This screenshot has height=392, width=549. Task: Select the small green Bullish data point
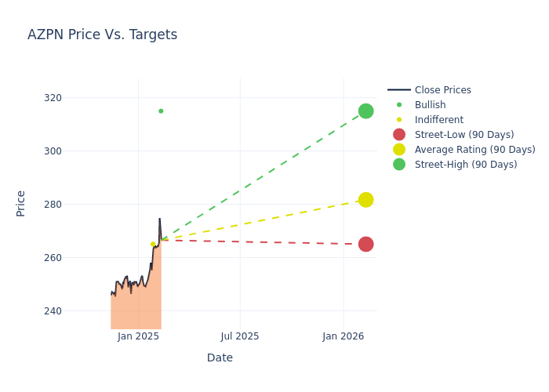coord(161,111)
